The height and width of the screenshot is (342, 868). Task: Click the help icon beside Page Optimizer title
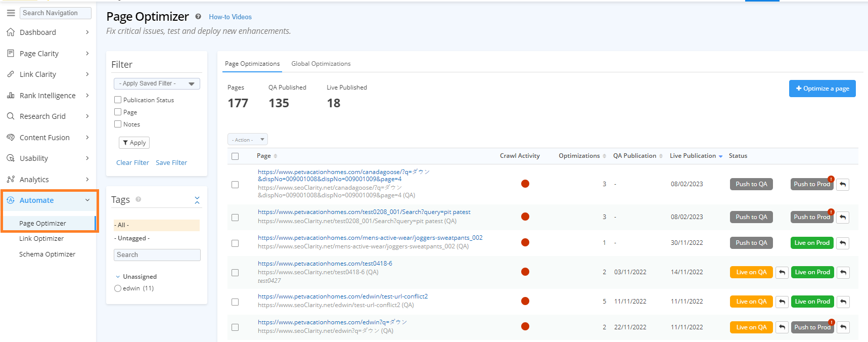point(198,17)
